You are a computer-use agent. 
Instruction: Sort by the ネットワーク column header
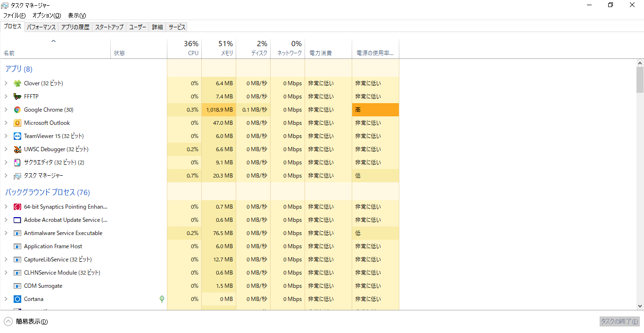click(288, 49)
